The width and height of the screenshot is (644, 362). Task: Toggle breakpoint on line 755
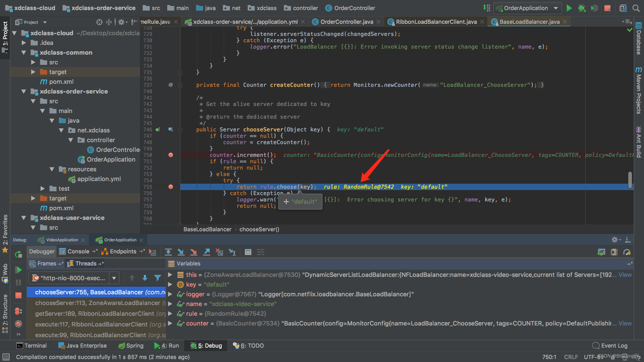(x=171, y=187)
